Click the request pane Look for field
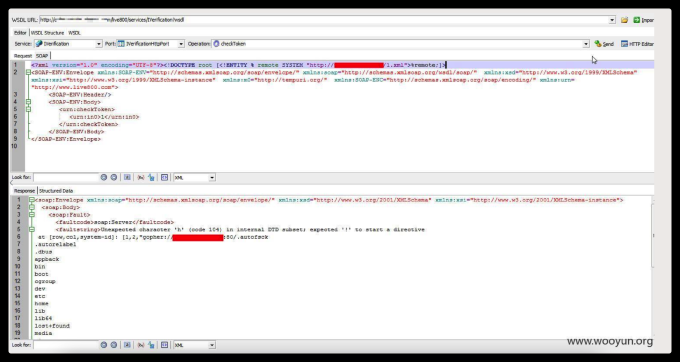The width and height of the screenshot is (680, 362). tap(66, 177)
